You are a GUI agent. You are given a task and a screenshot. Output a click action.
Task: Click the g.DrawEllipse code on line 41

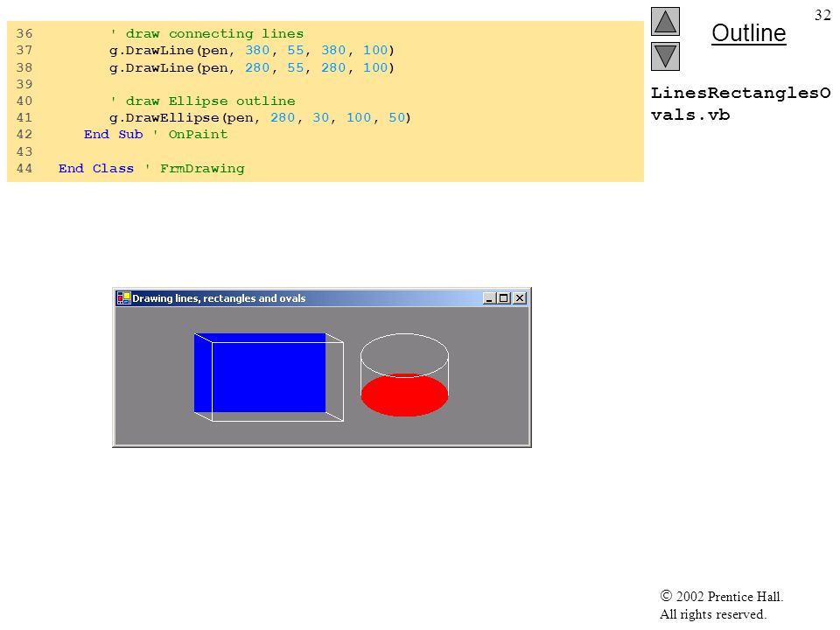pyautogui.click(x=260, y=117)
